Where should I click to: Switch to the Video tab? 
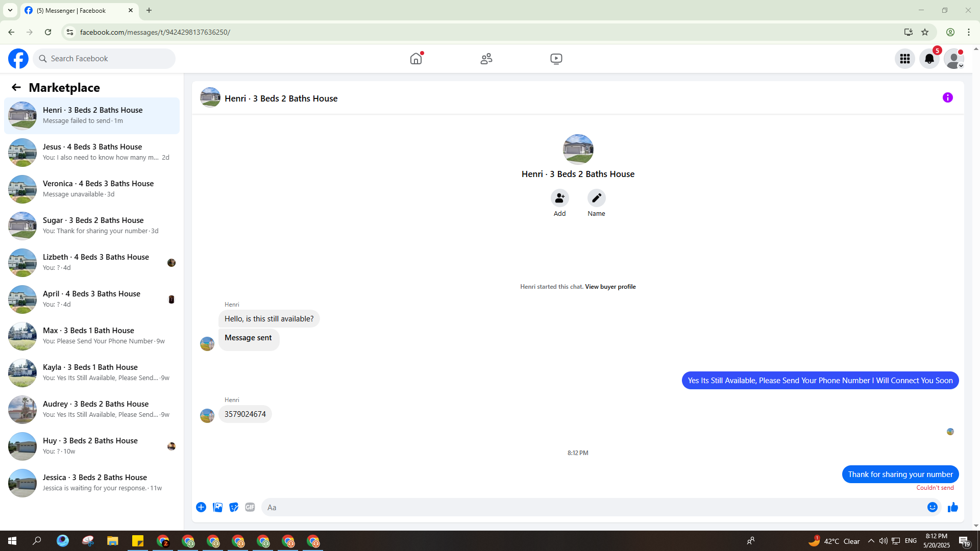tap(556, 59)
